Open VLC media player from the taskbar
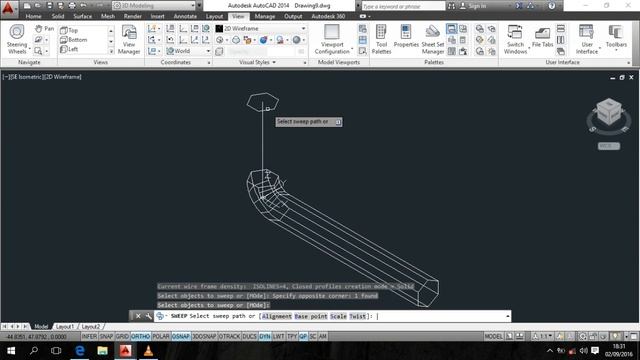Screen dimensions: 640x360 pyautogui.click(x=148, y=351)
